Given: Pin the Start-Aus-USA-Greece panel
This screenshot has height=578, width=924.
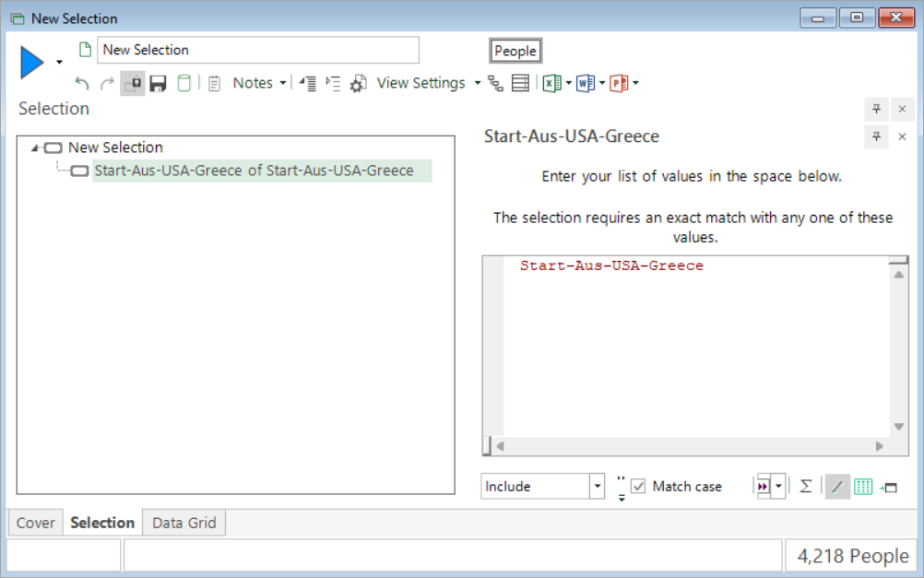Looking at the screenshot, I should point(876,136).
